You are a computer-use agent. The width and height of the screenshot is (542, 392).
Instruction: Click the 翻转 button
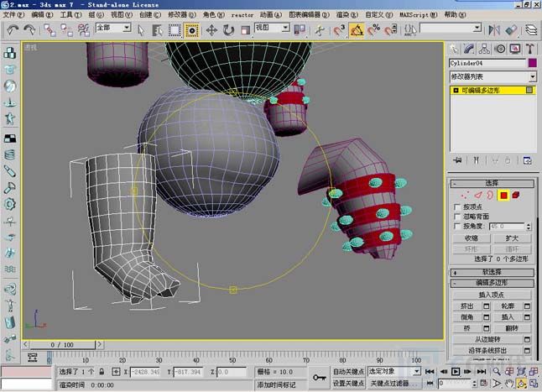pyautogui.click(x=512, y=328)
